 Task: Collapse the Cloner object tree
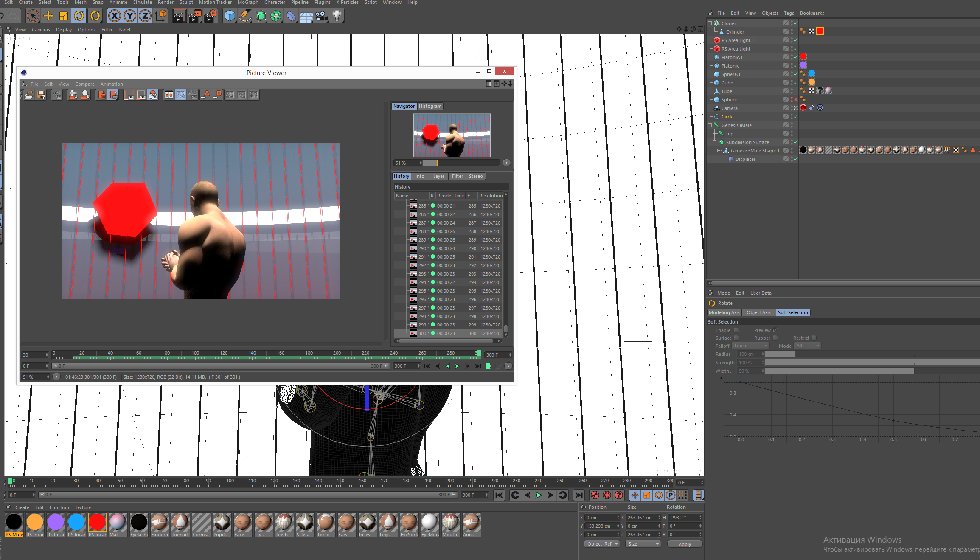point(710,23)
